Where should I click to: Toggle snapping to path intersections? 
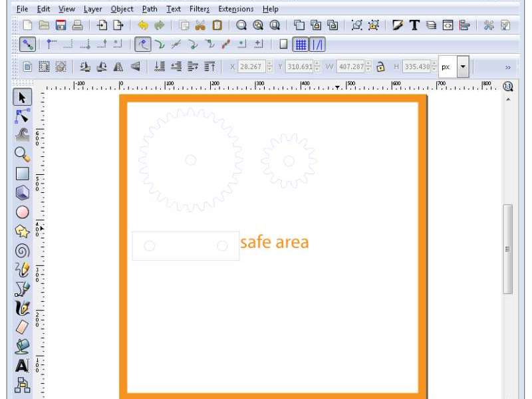coord(176,45)
